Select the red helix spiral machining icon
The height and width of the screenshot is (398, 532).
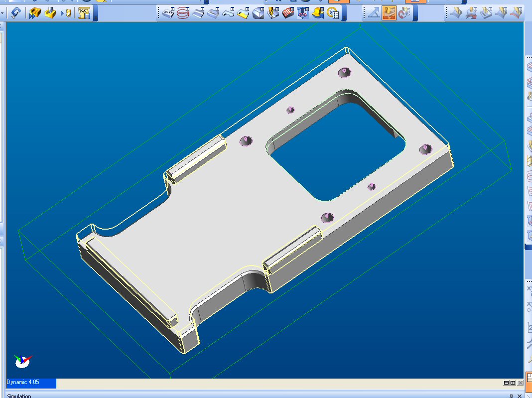[183, 13]
